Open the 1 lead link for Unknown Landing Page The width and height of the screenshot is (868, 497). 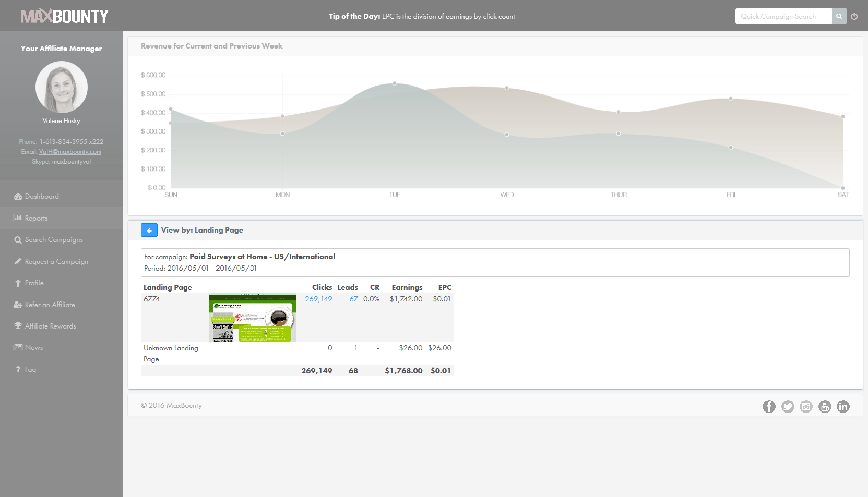point(356,348)
